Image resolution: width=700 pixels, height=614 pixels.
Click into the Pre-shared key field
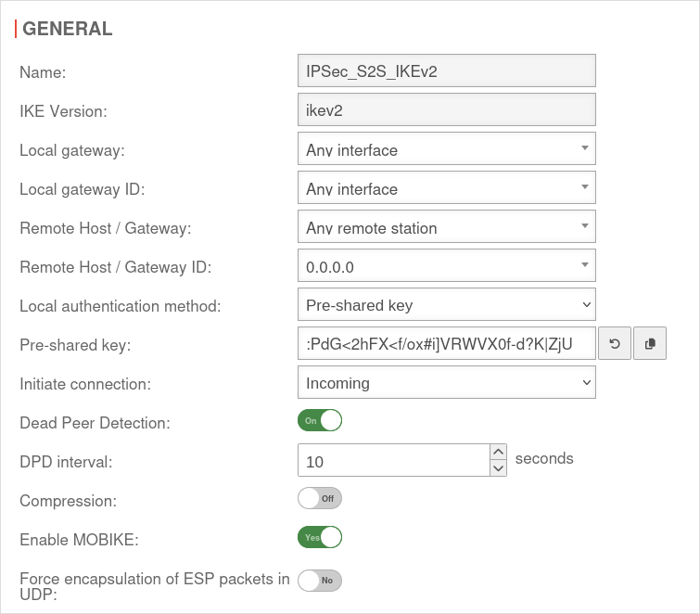446,344
